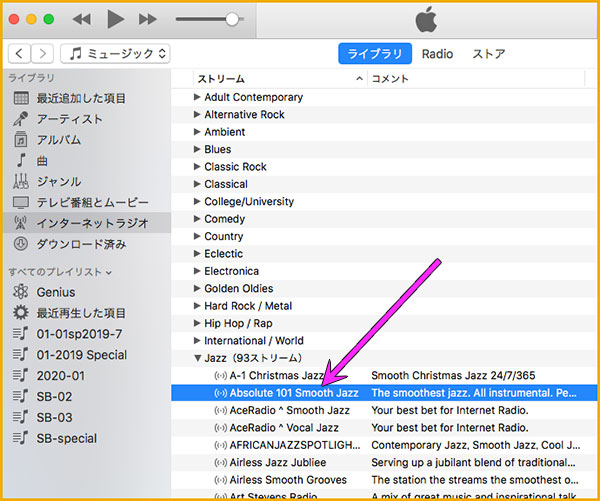600x501 pixels.
Task: Adjust the volume slider knob
Action: pyautogui.click(x=232, y=19)
